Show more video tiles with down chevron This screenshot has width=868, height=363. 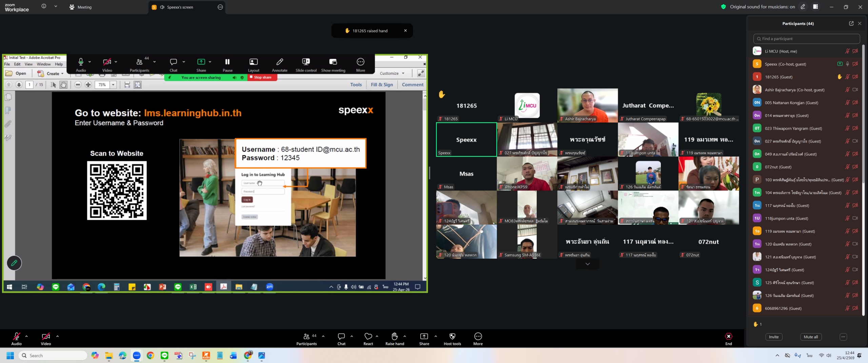tap(587, 264)
